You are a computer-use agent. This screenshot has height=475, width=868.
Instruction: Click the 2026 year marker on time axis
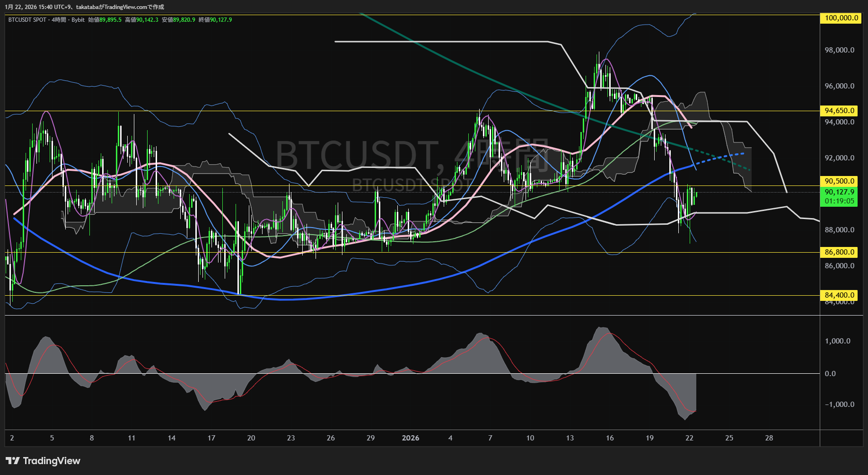(x=410, y=438)
